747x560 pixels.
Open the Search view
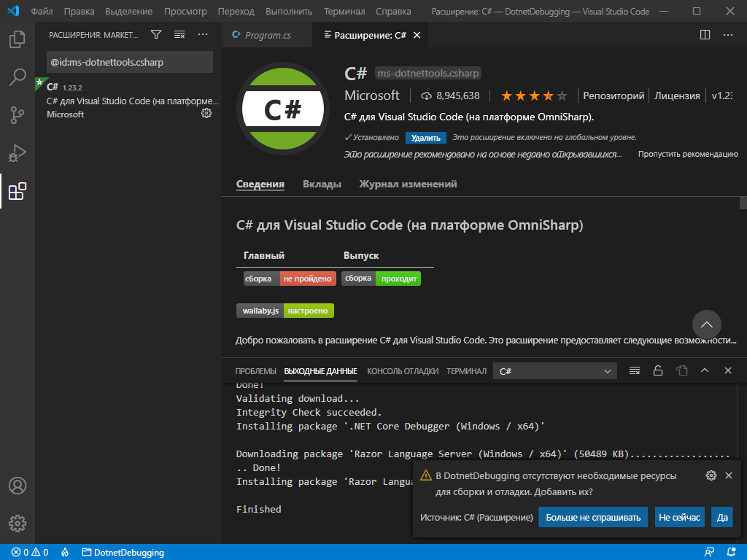point(18,77)
